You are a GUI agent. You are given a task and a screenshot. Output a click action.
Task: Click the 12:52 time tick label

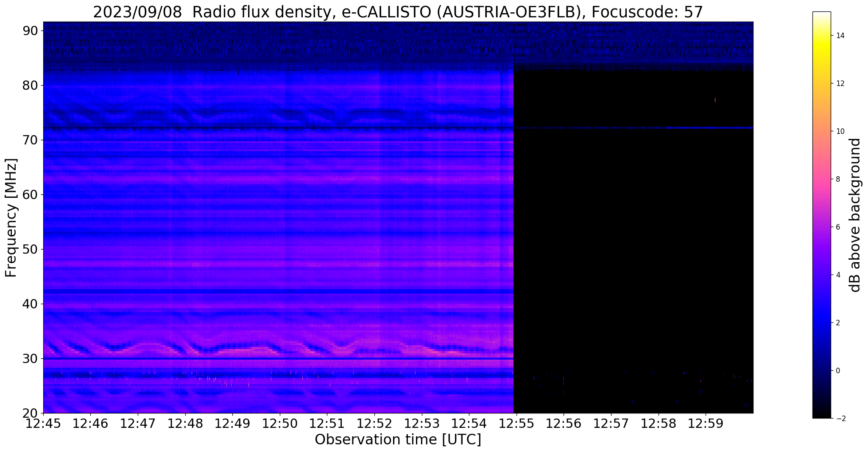pyautogui.click(x=374, y=424)
